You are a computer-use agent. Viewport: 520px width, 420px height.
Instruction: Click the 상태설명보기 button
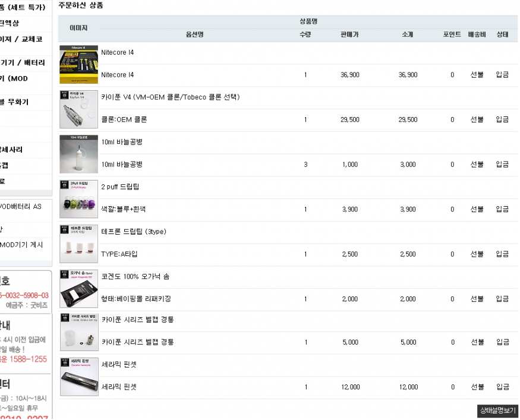pos(497,410)
